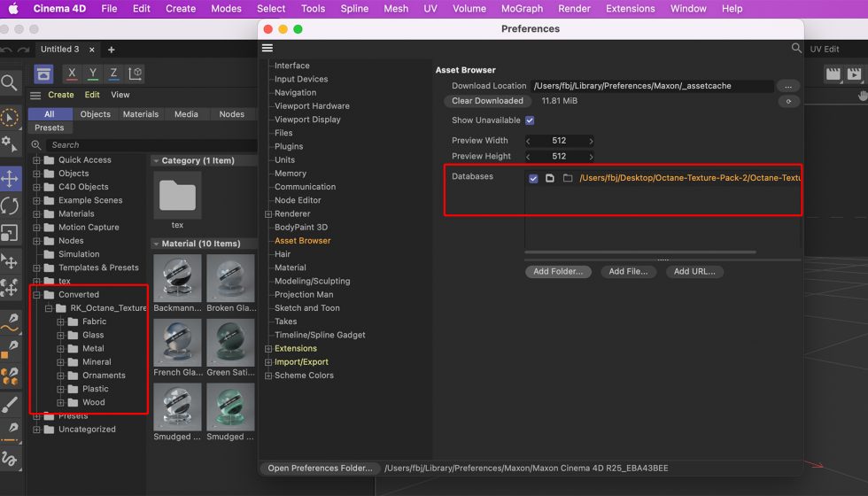Add a new document tab with plus
The height and width of the screenshot is (496, 868).
[112, 50]
